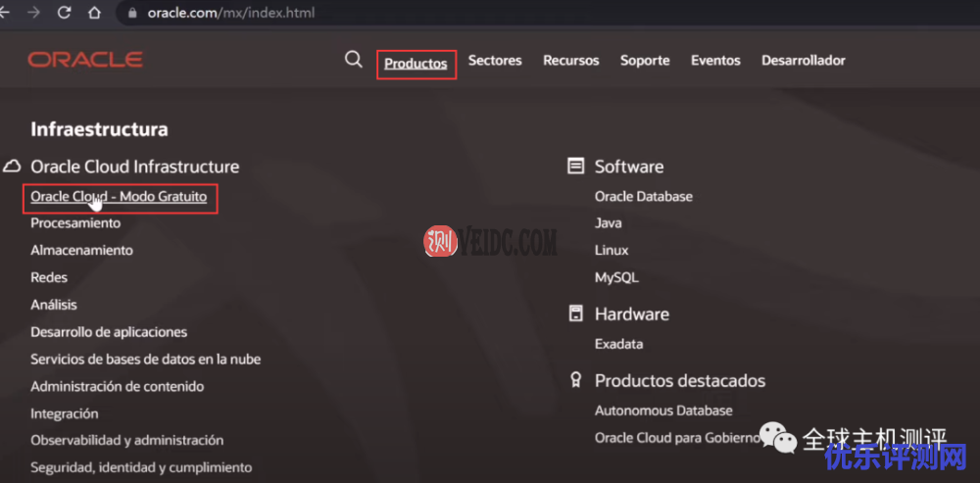Open the Almacenamiento link

click(82, 250)
